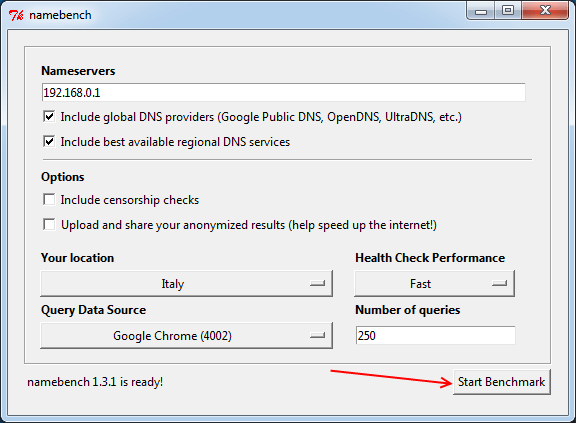Close the namebench window
The height and width of the screenshot is (423, 576).
[545, 11]
